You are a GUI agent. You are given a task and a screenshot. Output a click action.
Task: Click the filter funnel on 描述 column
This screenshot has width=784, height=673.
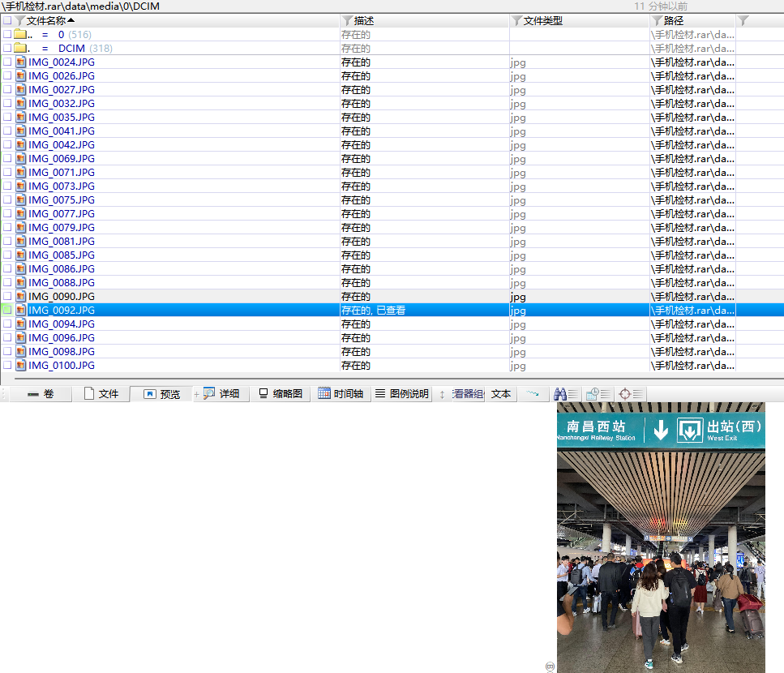tap(347, 20)
